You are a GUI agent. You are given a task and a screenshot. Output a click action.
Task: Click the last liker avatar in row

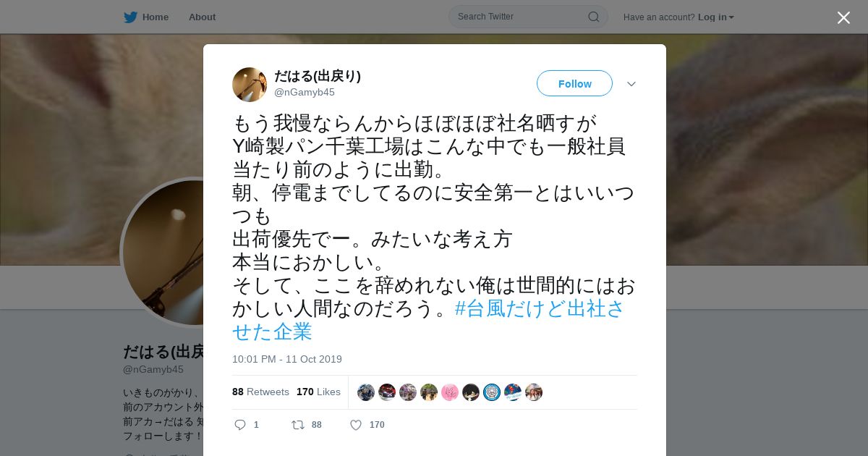534,392
